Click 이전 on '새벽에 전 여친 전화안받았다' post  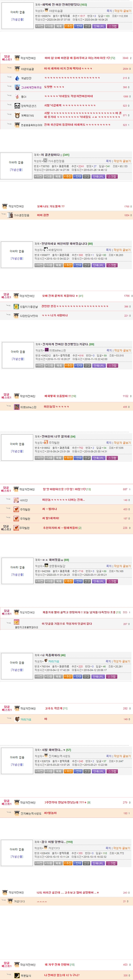click(40, 26)
